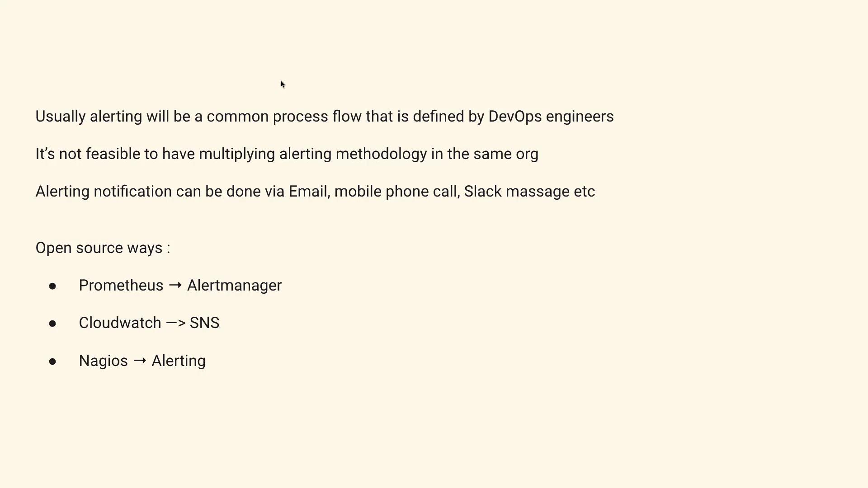This screenshot has width=868, height=488.
Task: Click the phrase "mobile phone call"
Action: point(396,192)
